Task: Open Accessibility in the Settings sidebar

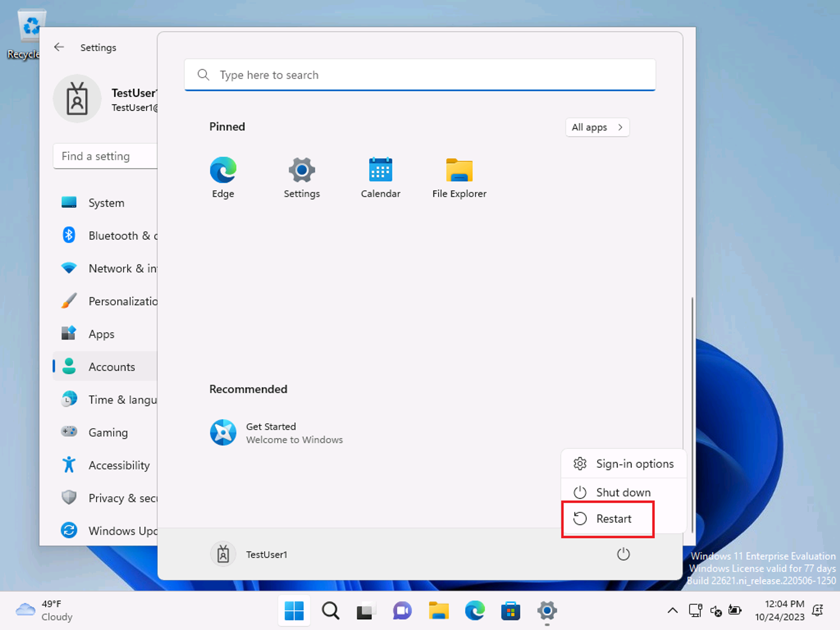Action: click(x=105, y=465)
